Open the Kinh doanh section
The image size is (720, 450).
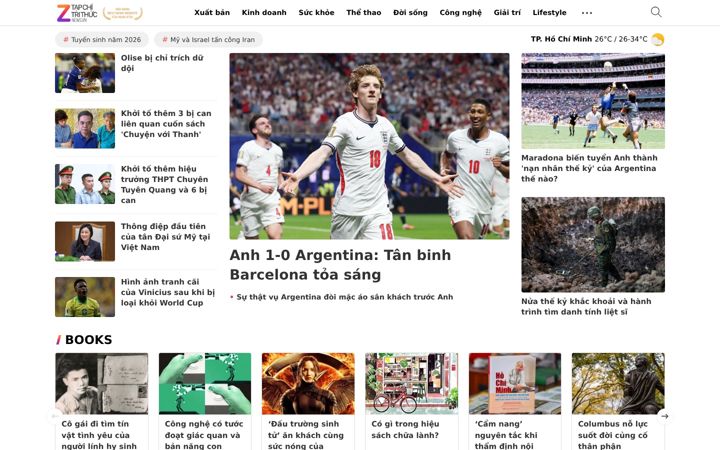[x=264, y=12]
